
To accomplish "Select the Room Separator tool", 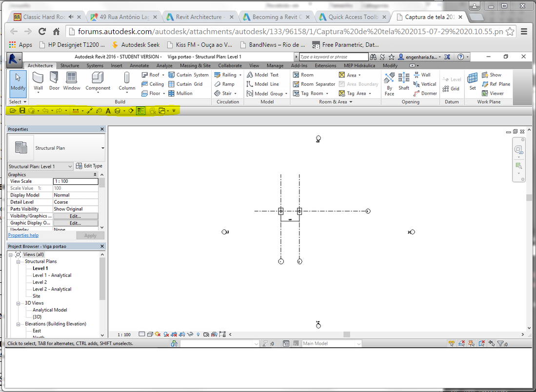I will tap(314, 84).
